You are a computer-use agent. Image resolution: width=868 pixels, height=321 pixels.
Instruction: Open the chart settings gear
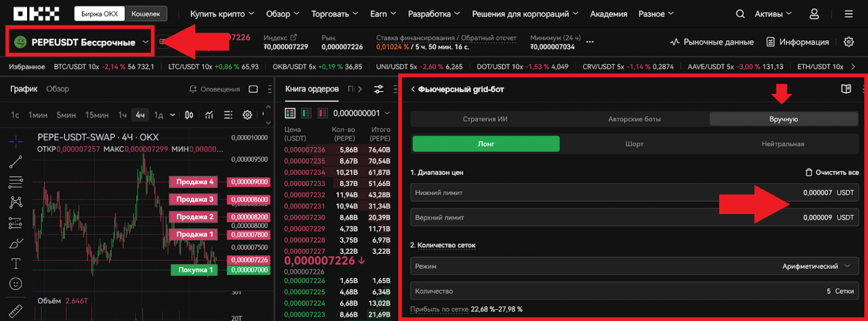[247, 115]
